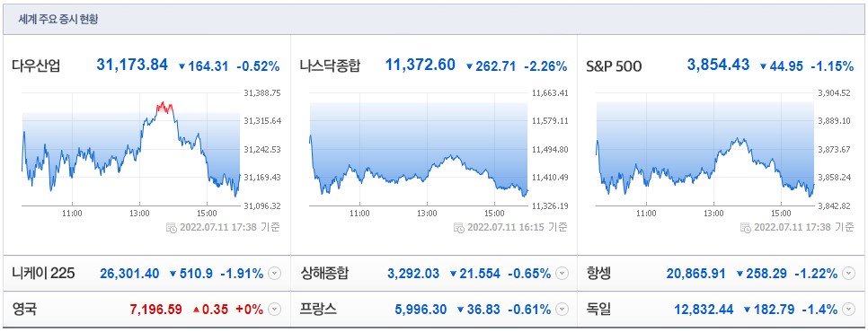Open the 나스닥종합 index title
868x332 pixels.
point(330,66)
